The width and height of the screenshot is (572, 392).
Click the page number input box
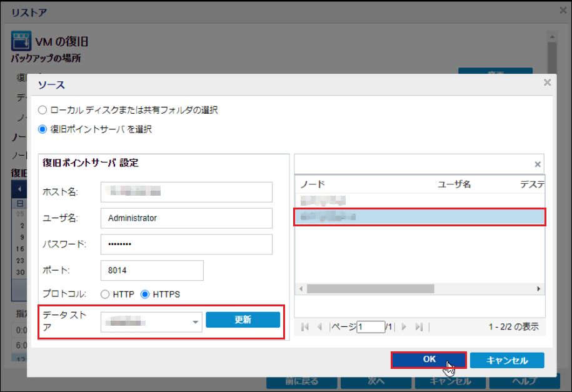[371, 326]
